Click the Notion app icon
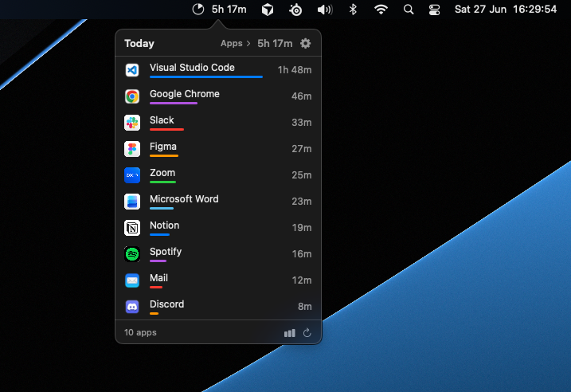Screen dimensions: 571x392 pyautogui.click(x=132, y=228)
